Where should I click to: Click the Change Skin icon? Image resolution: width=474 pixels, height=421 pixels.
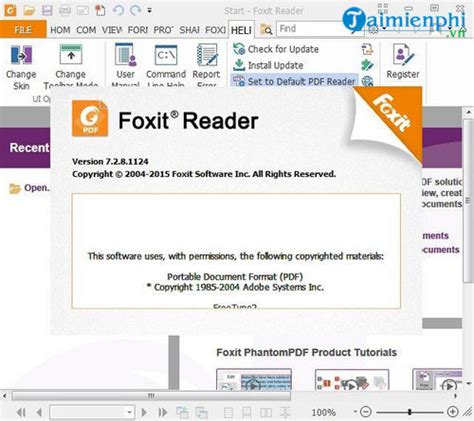[21, 55]
